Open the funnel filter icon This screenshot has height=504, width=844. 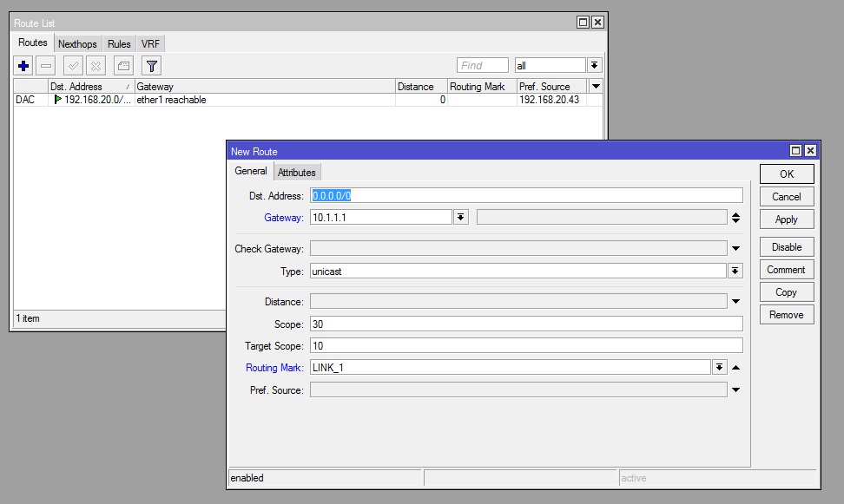pyautogui.click(x=151, y=66)
